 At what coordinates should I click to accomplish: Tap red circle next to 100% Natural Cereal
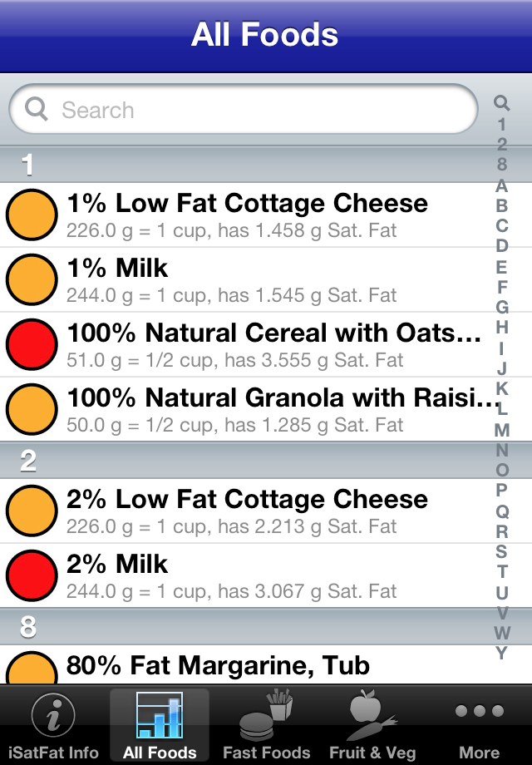tap(32, 345)
